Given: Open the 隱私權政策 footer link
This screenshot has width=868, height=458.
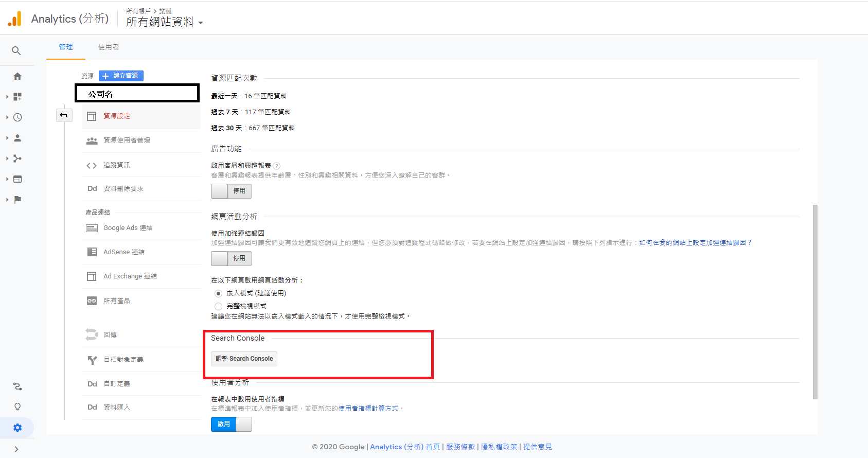Looking at the screenshot, I should 499,447.
